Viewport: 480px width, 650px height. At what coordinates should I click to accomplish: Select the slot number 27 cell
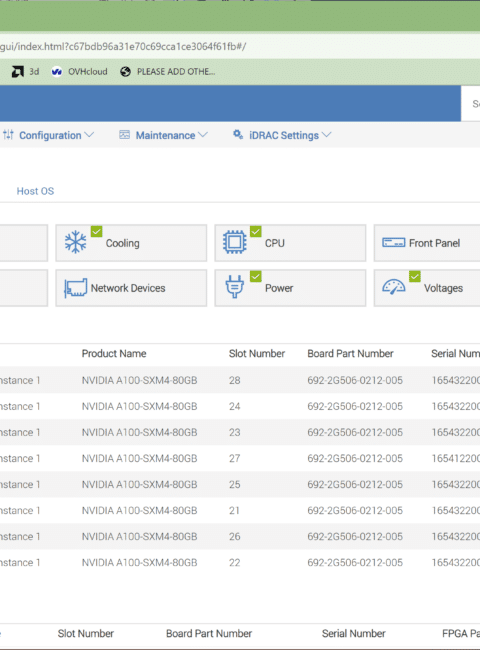pyautogui.click(x=235, y=458)
